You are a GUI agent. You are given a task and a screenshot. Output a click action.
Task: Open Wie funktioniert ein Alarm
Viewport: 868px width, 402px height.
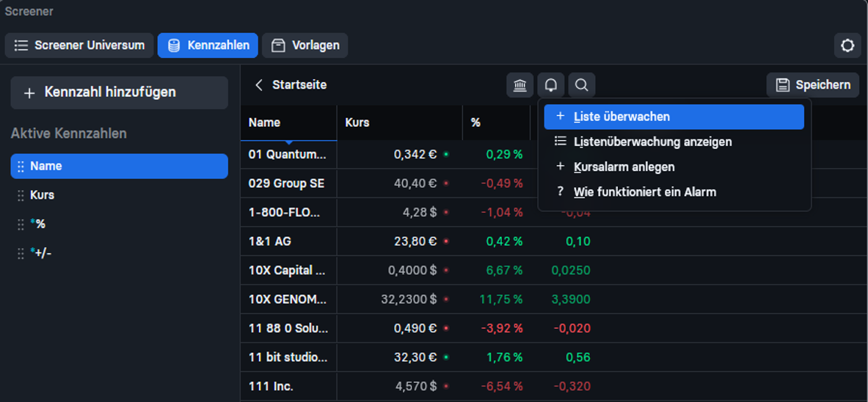point(674,192)
